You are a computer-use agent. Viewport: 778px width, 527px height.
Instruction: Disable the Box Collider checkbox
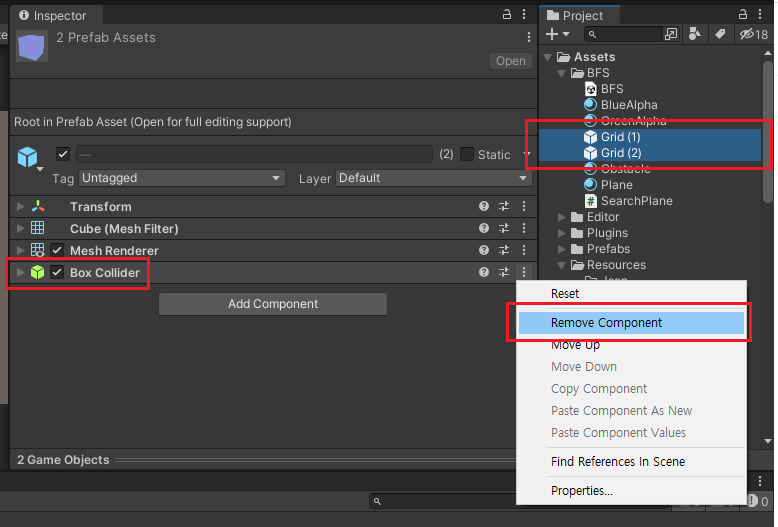pyautogui.click(x=57, y=272)
